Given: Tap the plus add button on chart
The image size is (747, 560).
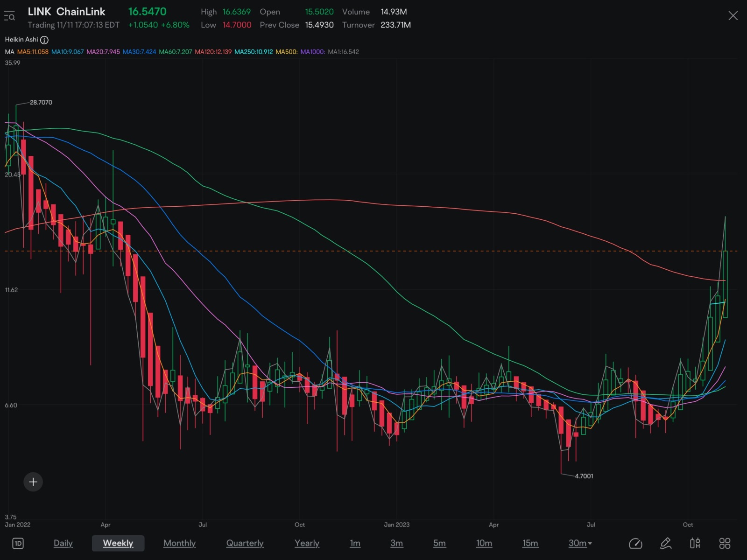Looking at the screenshot, I should (x=33, y=482).
